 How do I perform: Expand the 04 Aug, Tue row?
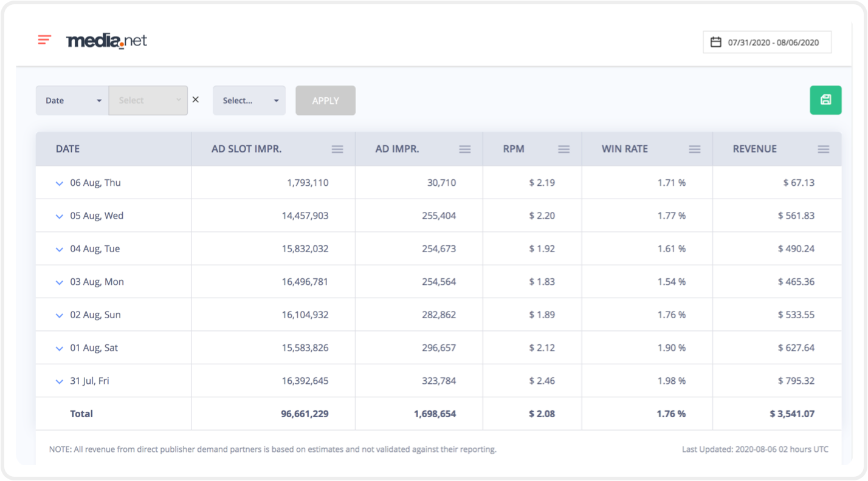coord(60,250)
